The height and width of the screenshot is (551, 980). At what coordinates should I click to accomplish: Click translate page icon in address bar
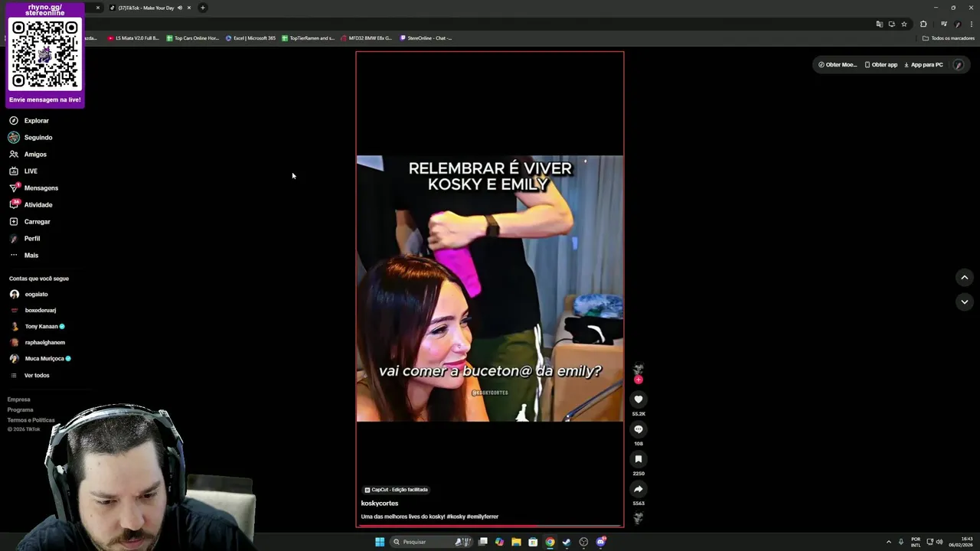[880, 24]
